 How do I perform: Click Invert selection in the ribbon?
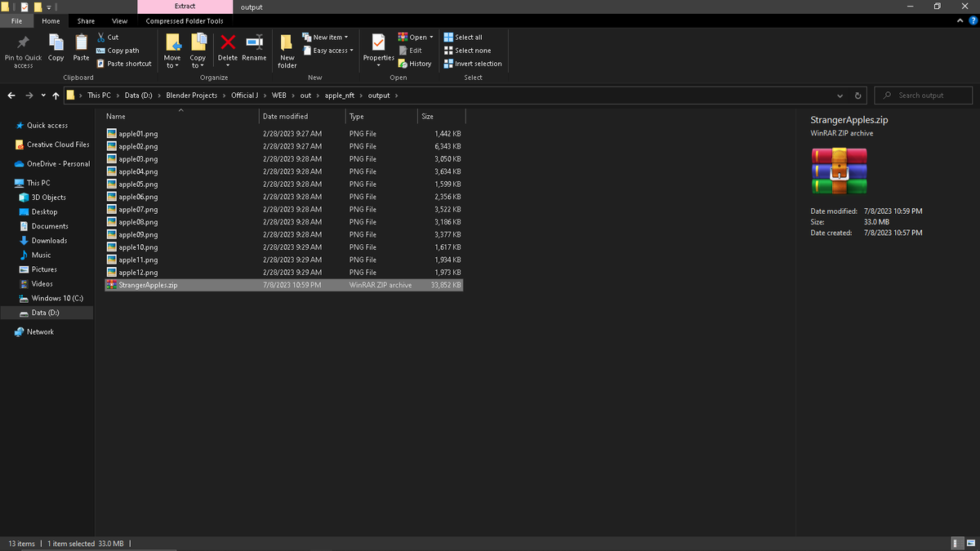coord(473,64)
